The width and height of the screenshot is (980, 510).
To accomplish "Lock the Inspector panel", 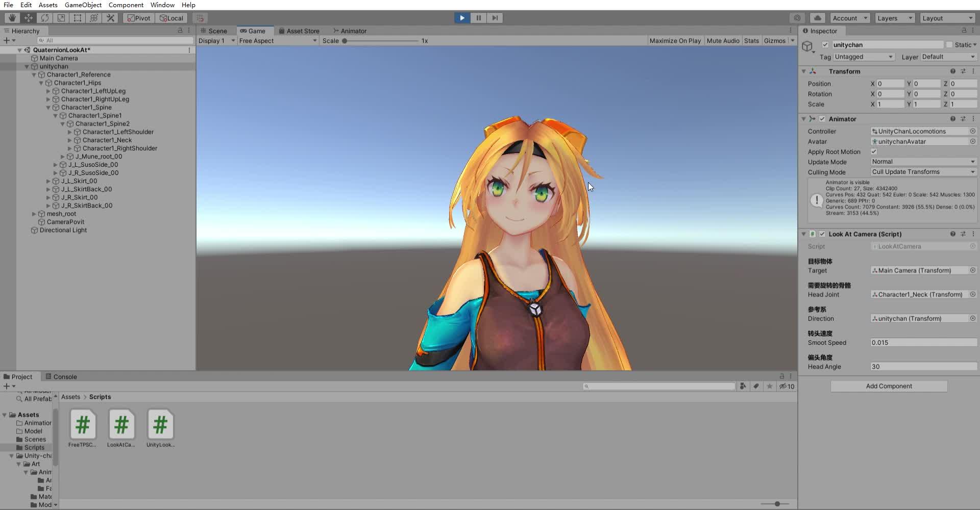I will 964,31.
